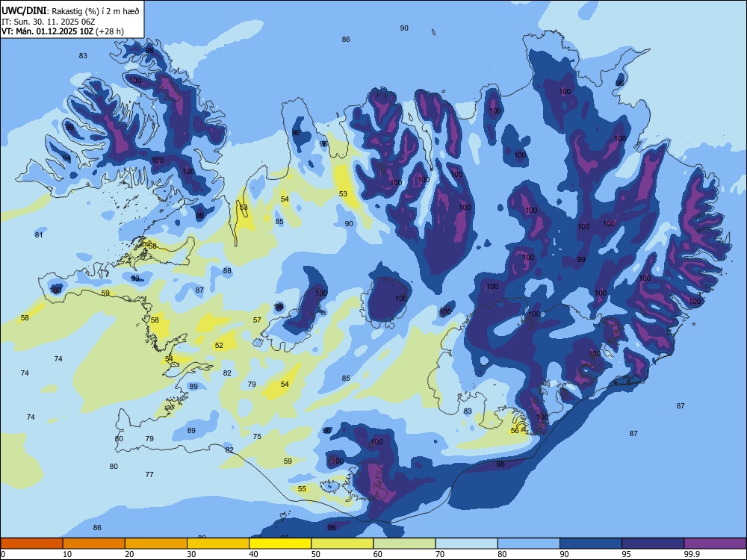
Task: Click the 0–10 dark orange legend swatch
Action: (x=32, y=544)
